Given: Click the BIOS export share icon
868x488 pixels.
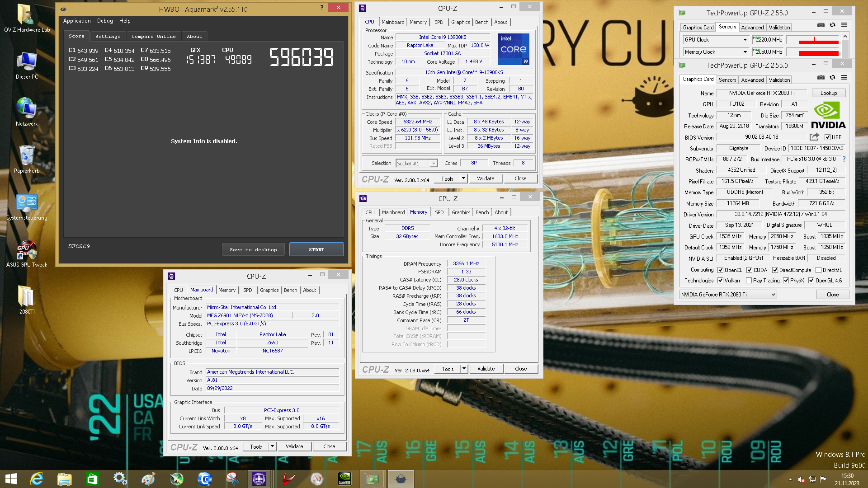Looking at the screenshot, I should click(814, 137).
